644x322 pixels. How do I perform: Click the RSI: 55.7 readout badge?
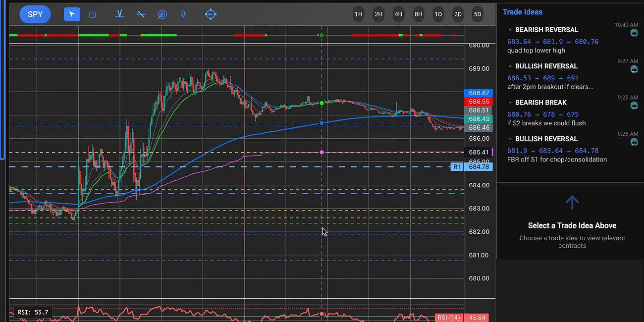click(x=33, y=312)
